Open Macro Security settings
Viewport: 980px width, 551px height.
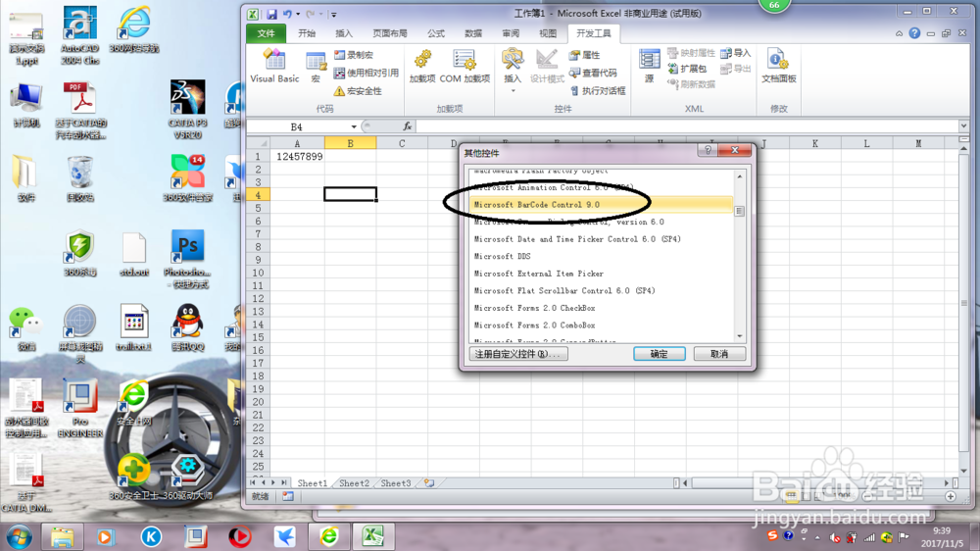click(358, 91)
